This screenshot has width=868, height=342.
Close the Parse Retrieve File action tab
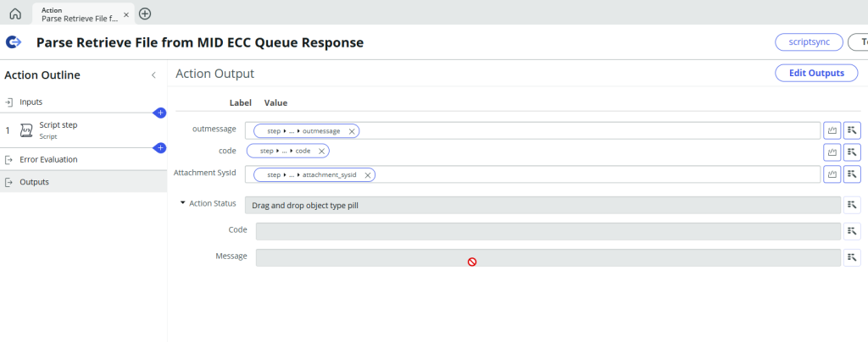point(125,14)
